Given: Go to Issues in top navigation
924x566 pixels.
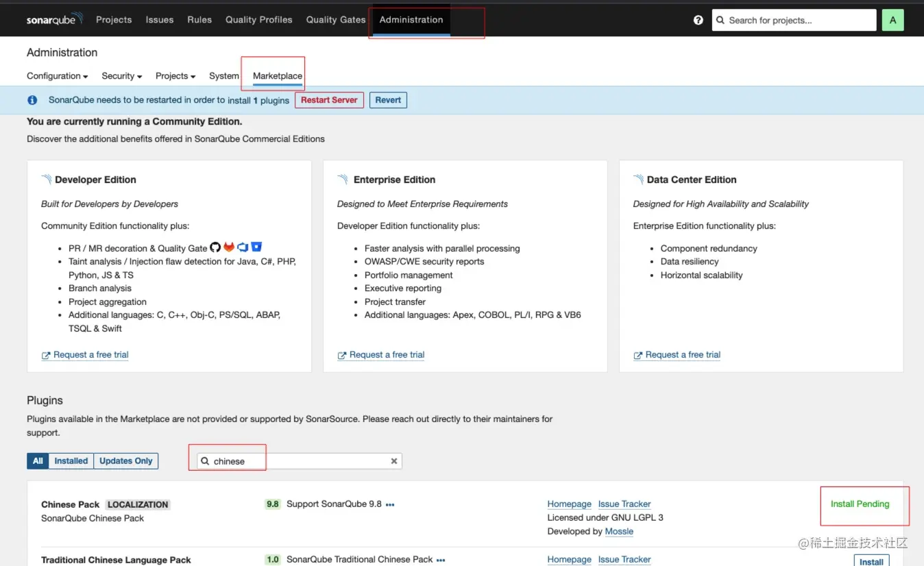Looking at the screenshot, I should pos(160,20).
